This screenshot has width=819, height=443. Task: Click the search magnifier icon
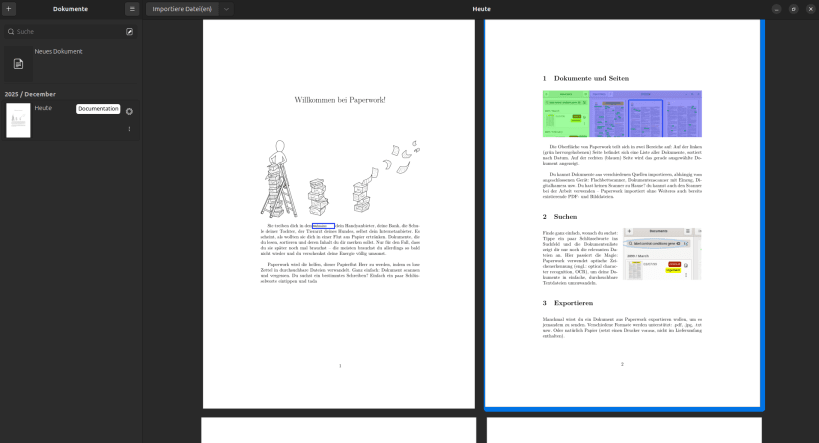click(x=11, y=31)
